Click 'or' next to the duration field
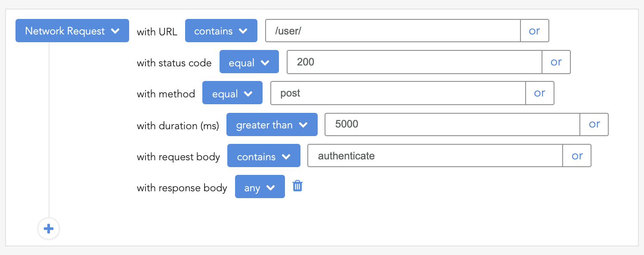 (x=594, y=125)
